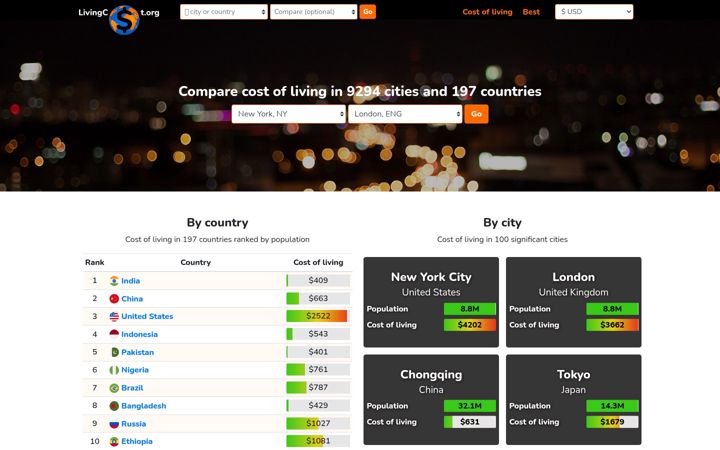Viewport: 720px width, 450px height.
Task: Open the header city or country dropdown
Action: pos(224,12)
